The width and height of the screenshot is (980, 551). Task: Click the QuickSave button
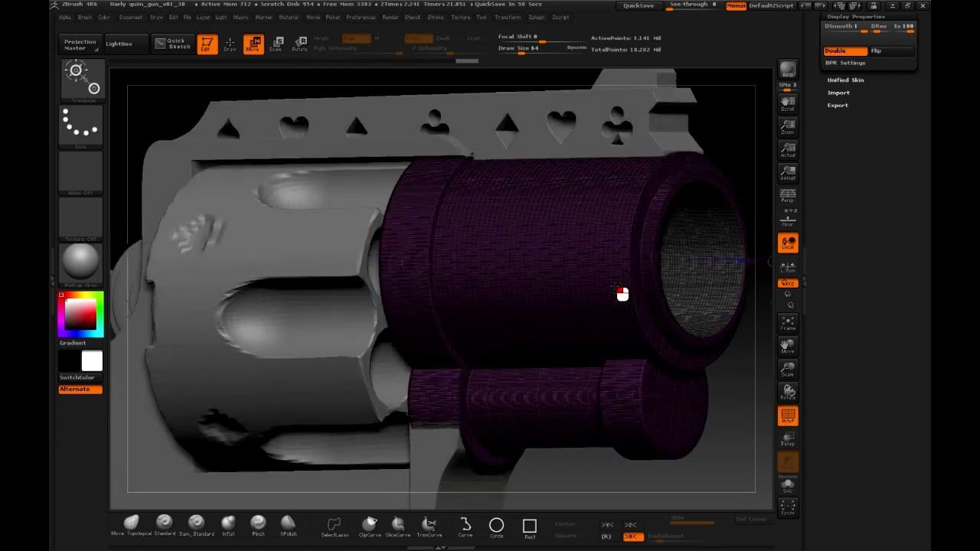click(x=639, y=5)
